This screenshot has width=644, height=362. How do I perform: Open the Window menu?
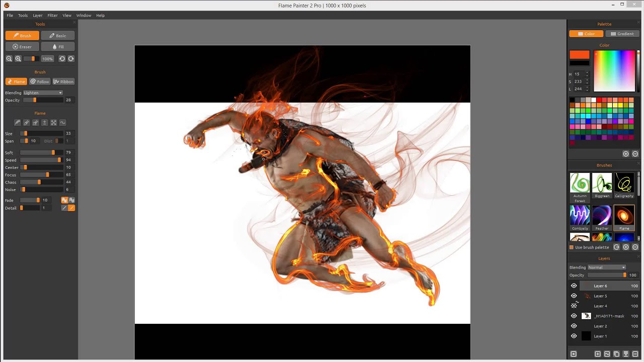coord(84,16)
